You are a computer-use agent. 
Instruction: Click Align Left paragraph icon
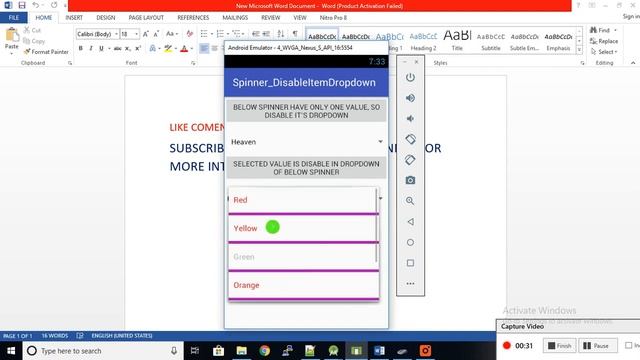[x=204, y=49]
